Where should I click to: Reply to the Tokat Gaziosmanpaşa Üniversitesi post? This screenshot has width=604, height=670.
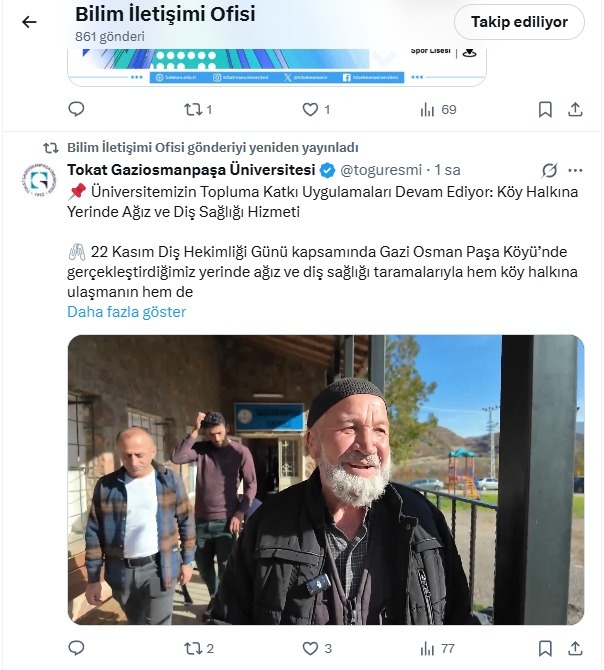(x=76, y=648)
